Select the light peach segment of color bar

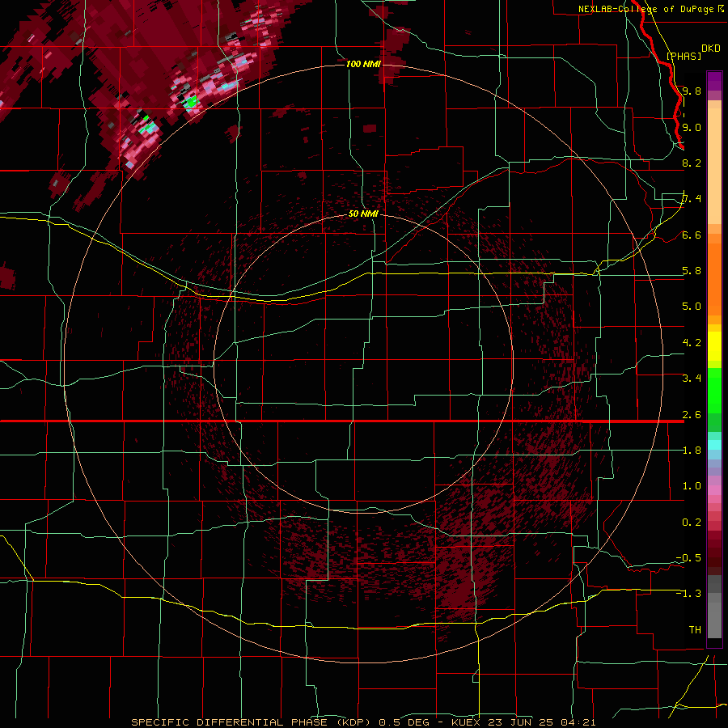[714, 167]
